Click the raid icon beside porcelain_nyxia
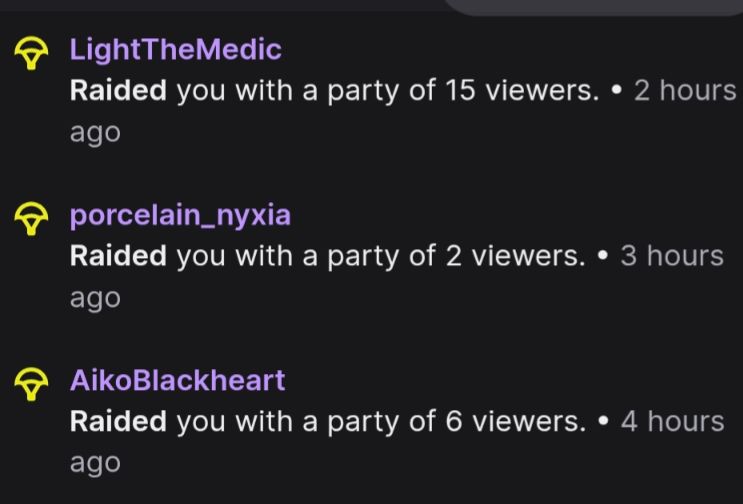743x504 pixels. click(x=31, y=218)
